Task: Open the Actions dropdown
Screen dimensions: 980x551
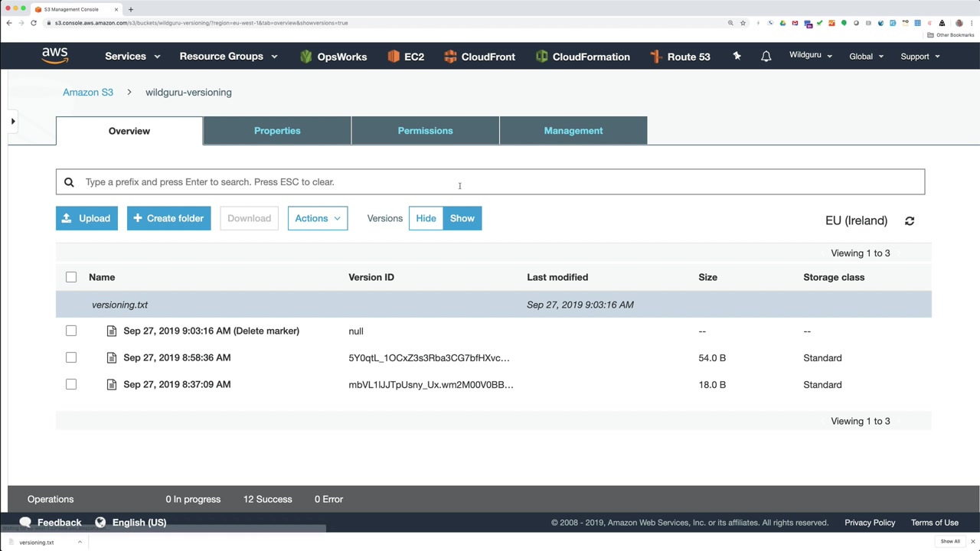Action: (318, 218)
